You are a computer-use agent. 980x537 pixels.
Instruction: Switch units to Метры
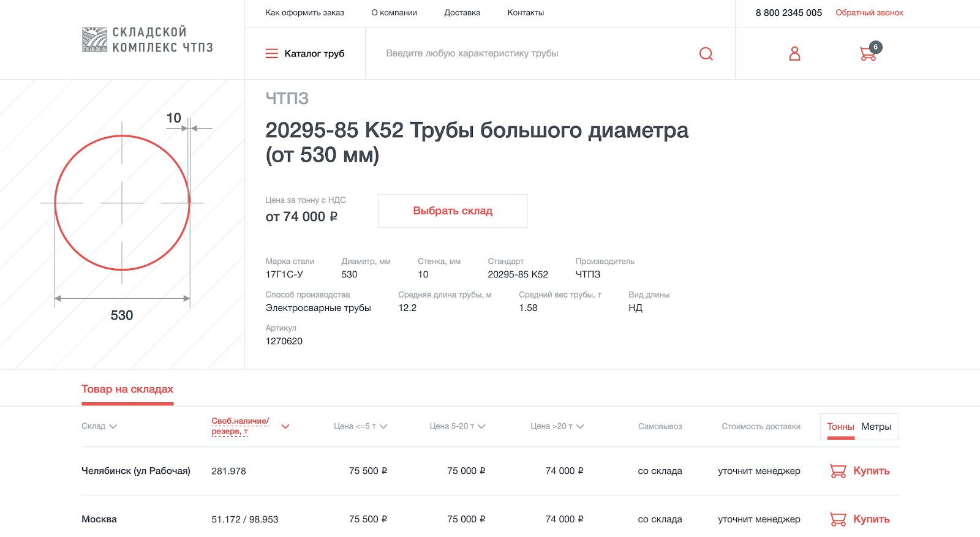876,427
